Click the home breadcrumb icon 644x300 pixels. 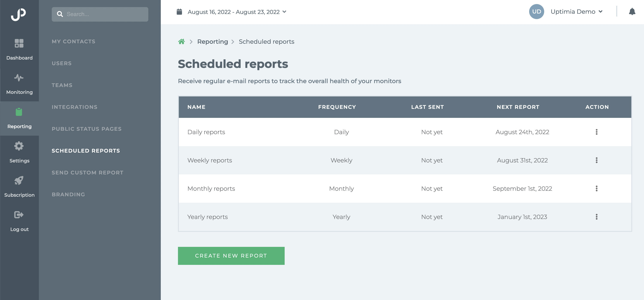(x=181, y=41)
